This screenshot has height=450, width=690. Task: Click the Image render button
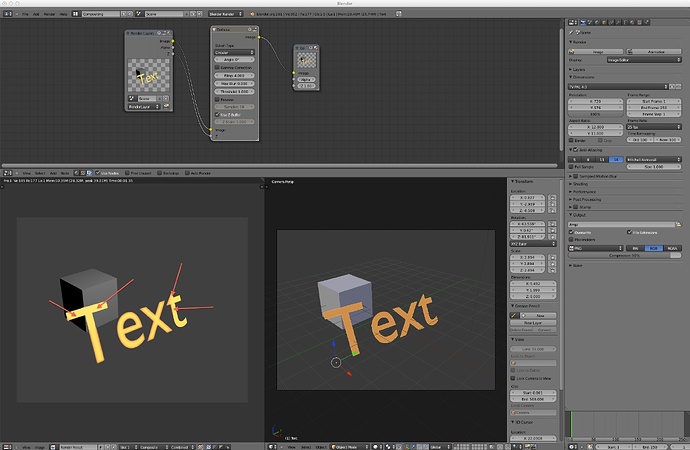596,52
